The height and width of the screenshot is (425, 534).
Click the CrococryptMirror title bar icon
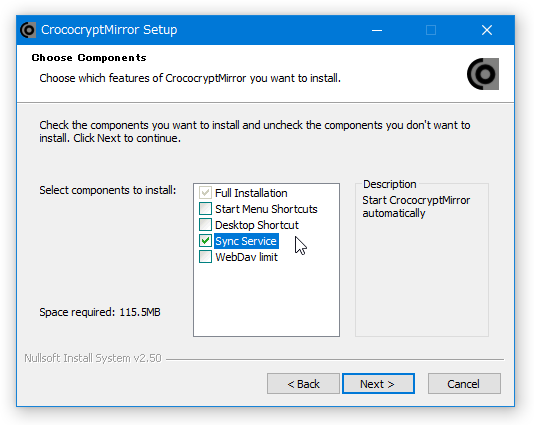[28, 30]
